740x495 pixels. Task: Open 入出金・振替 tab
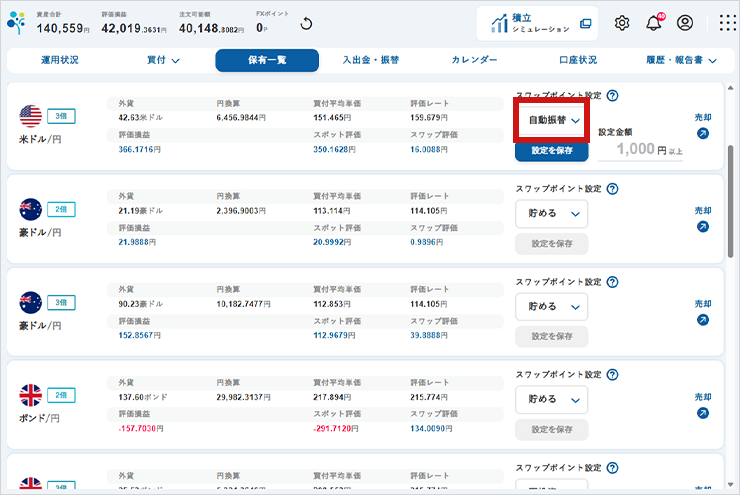click(371, 60)
